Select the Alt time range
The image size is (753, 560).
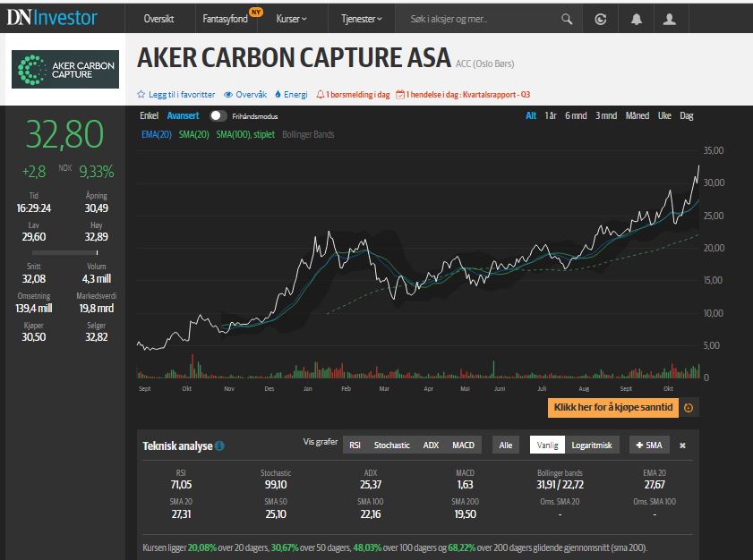(x=531, y=115)
